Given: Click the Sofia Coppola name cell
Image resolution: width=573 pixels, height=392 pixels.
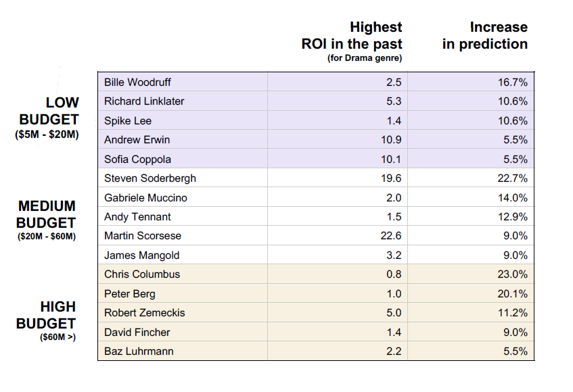Looking at the screenshot, I should 137,160.
